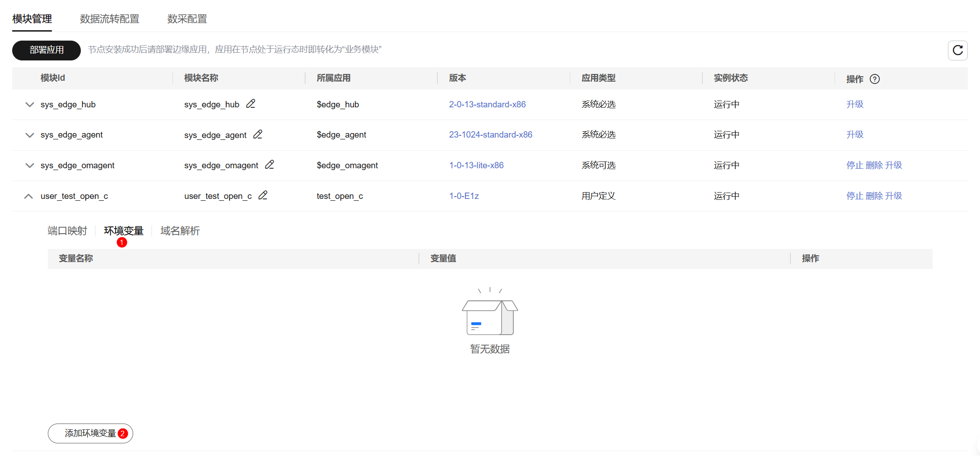
Task: Select the 环境变量 sub-tab
Action: (124, 231)
